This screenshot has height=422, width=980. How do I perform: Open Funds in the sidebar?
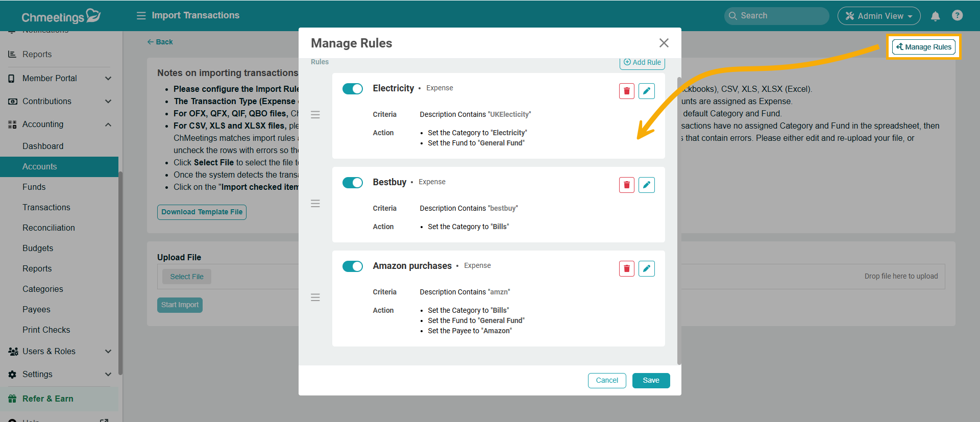pyautogui.click(x=34, y=187)
